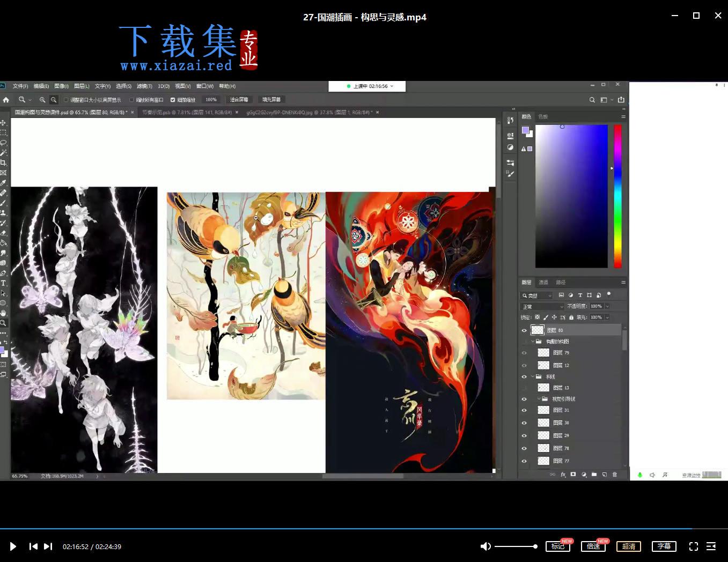Play the video with the play button
The image size is (728, 562).
click(13, 546)
